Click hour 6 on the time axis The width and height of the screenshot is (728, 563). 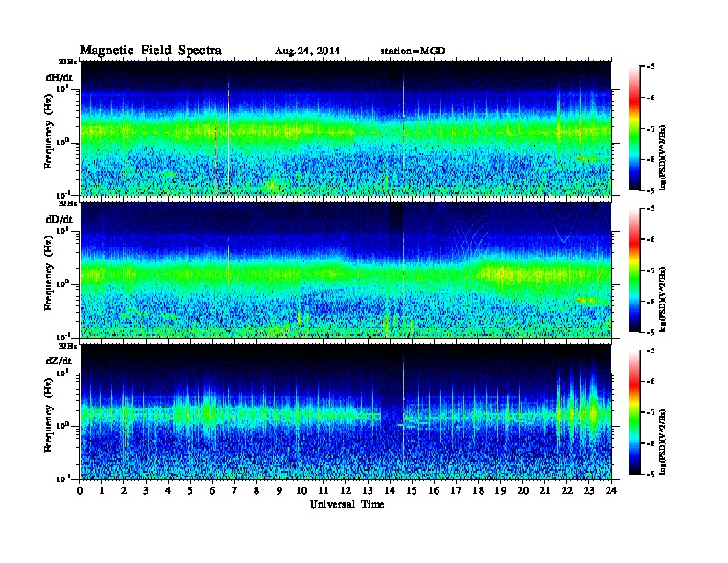click(212, 491)
